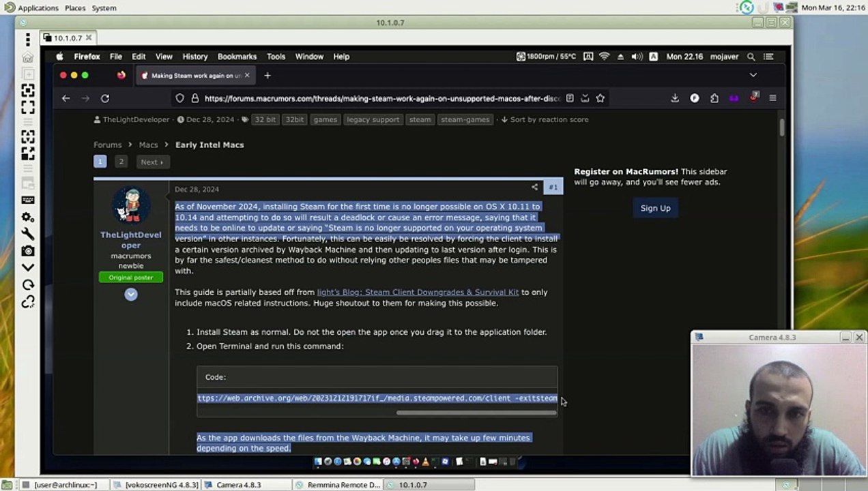The height and width of the screenshot is (491, 868).
Task: Open the Remmina sidebar three-dot menu
Action: (x=28, y=40)
